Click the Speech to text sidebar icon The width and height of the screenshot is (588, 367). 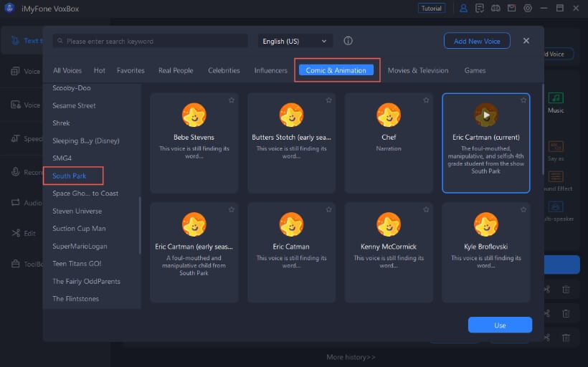[x=15, y=139]
